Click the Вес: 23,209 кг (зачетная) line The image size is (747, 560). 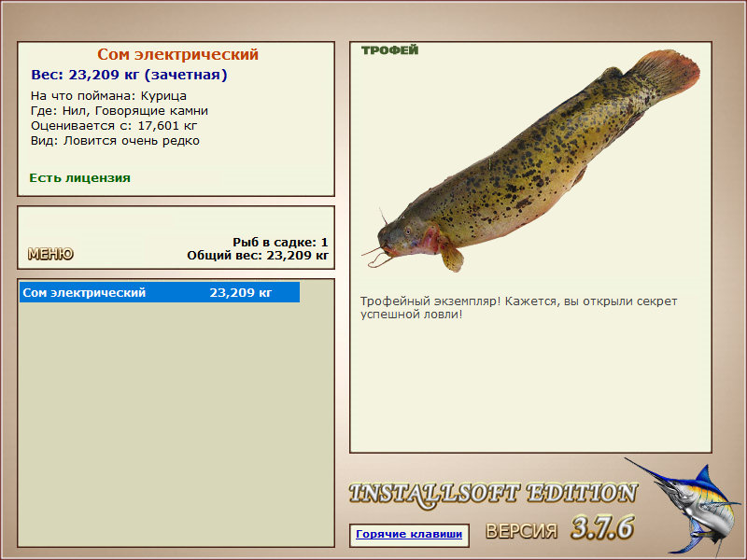(129, 75)
